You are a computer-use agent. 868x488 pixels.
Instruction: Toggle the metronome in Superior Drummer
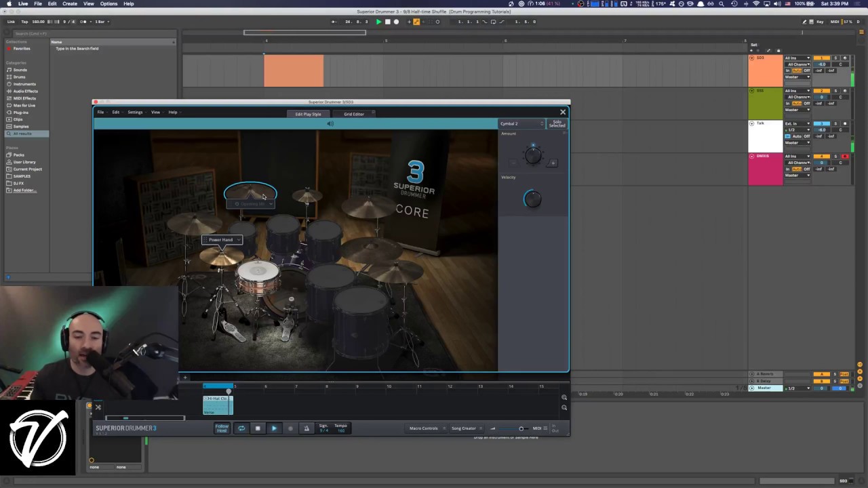tap(307, 428)
